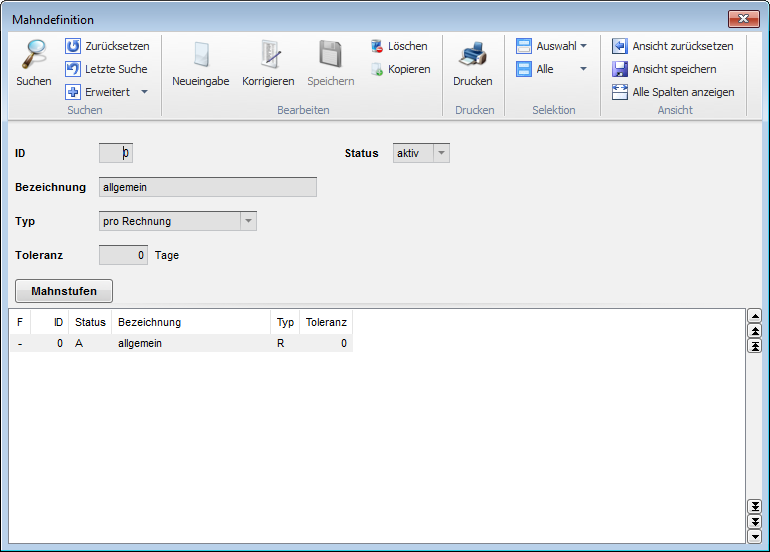Click the Drucken printer icon

tap(472, 54)
